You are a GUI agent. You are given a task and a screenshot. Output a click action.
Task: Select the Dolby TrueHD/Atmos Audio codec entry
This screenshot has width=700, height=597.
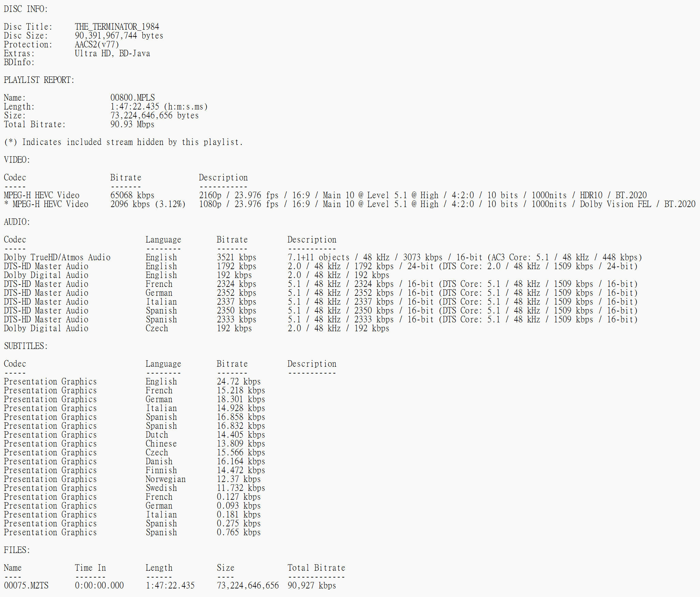point(57,257)
